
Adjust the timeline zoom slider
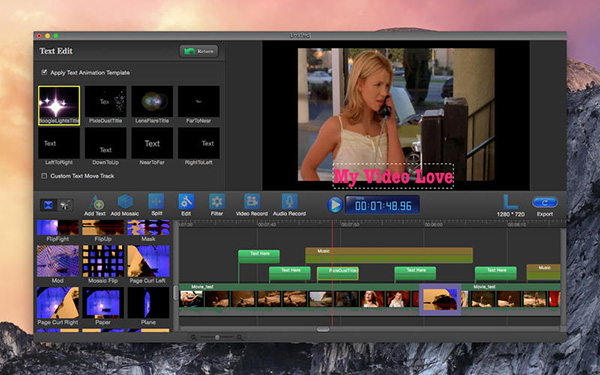(217, 337)
